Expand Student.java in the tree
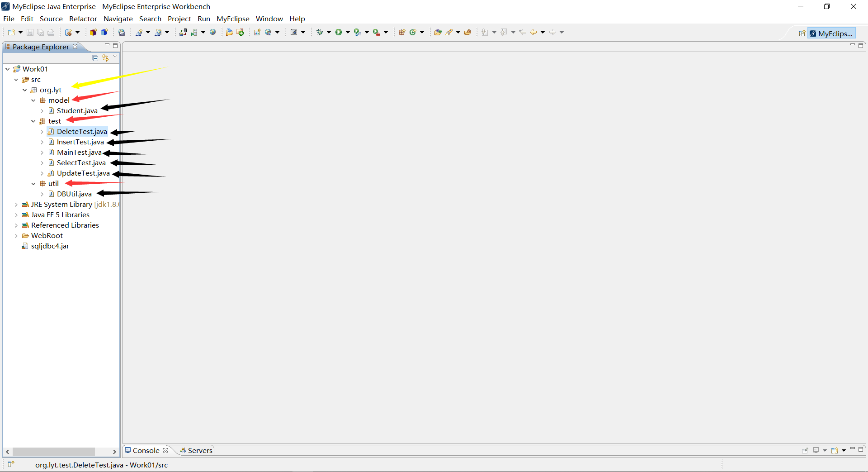 pos(42,111)
